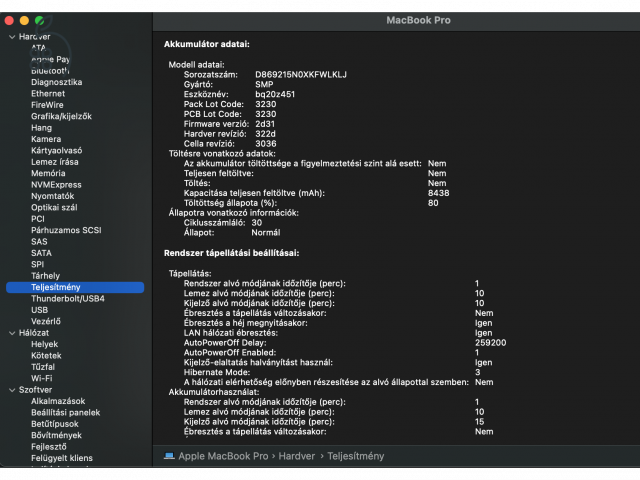Screen dimensions: 640x480
Task: Click the Akkumulátorhasználat subsection label
Action: (214, 392)
